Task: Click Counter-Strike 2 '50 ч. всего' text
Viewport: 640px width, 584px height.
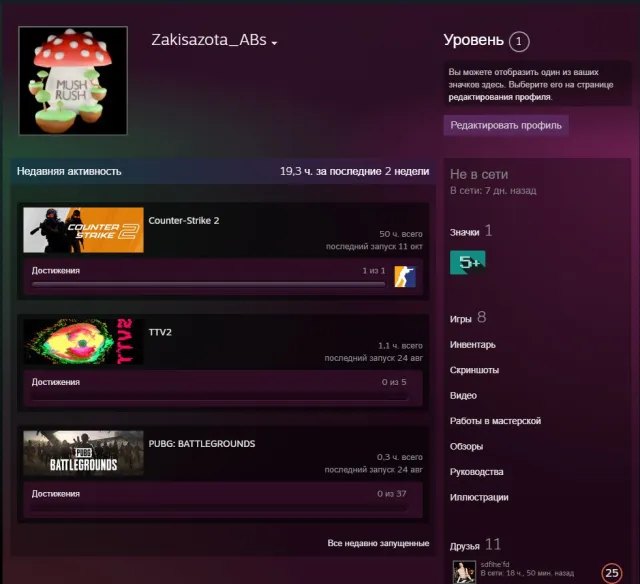Action: [401, 234]
